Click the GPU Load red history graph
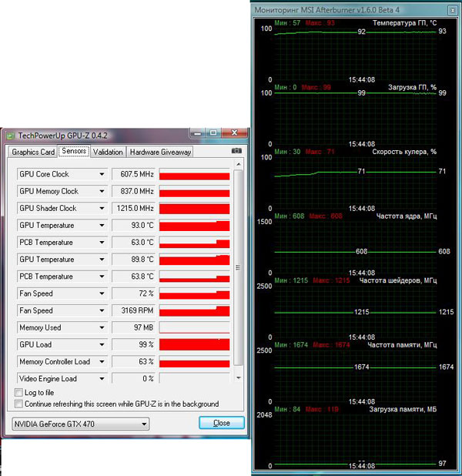 (x=194, y=344)
